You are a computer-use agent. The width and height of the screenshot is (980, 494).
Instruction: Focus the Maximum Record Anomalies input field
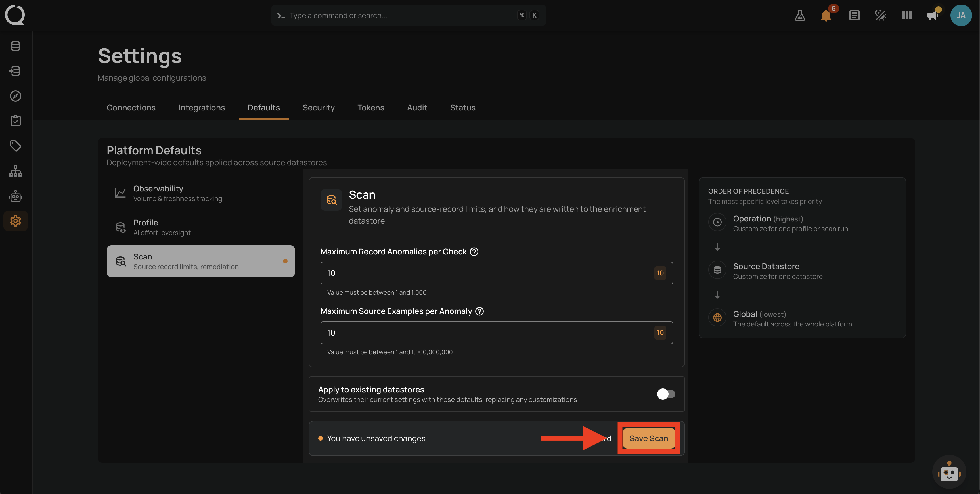click(x=497, y=273)
